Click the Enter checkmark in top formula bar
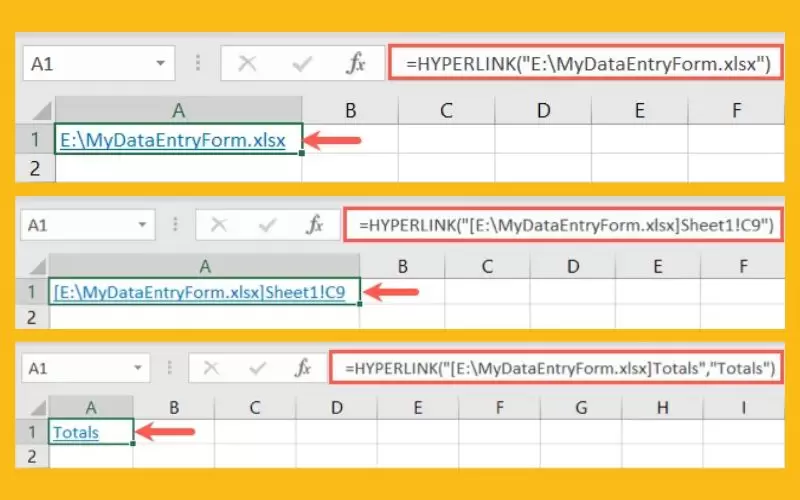800x500 pixels. coord(302,64)
